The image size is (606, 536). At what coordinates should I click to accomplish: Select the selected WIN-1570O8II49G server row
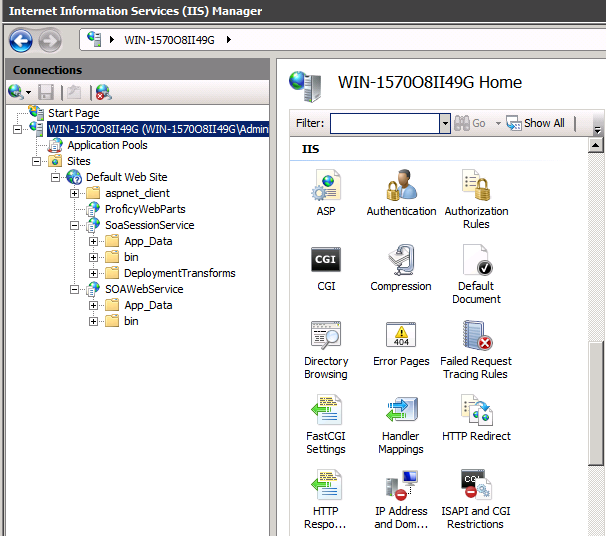158,129
